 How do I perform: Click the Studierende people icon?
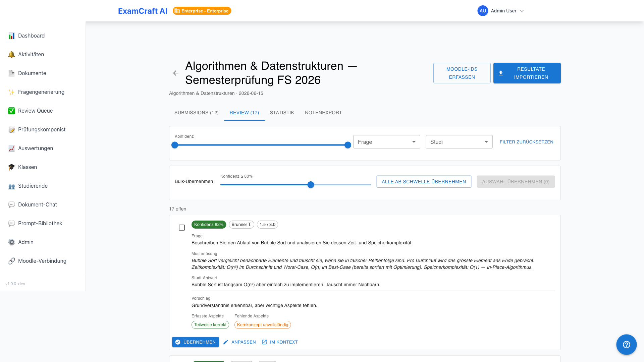point(11,186)
